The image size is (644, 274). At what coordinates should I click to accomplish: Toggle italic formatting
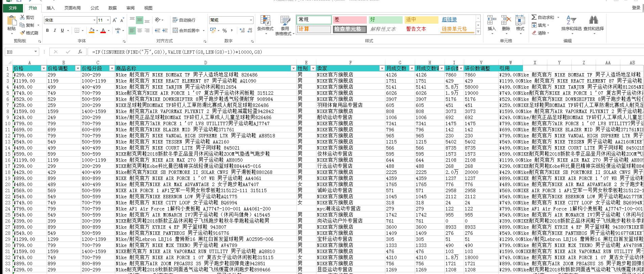pyautogui.click(x=55, y=30)
